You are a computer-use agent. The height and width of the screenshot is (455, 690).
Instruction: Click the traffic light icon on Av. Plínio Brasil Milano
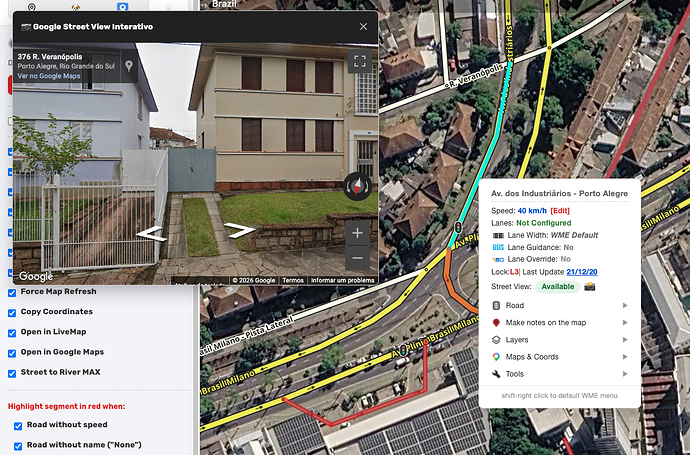[403, 351]
